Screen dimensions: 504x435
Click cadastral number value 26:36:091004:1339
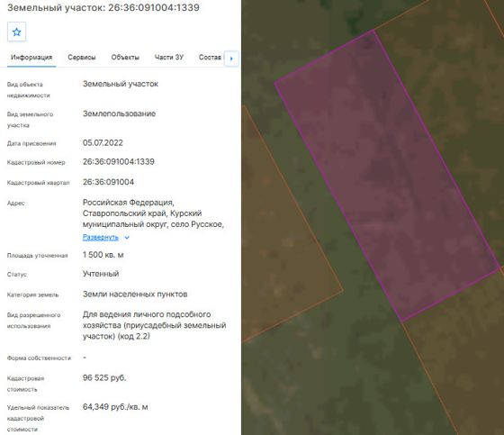pyautogui.click(x=119, y=161)
